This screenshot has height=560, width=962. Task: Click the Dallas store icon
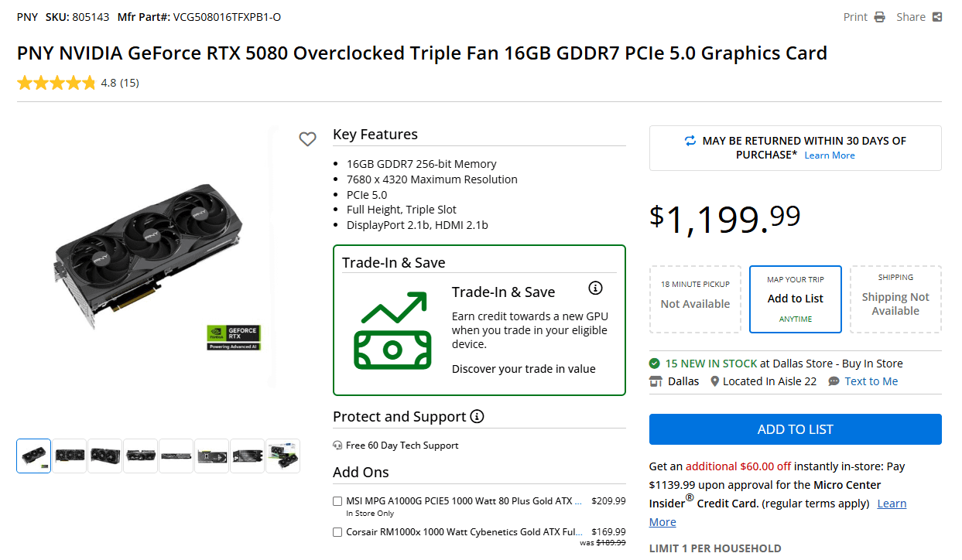(x=656, y=381)
